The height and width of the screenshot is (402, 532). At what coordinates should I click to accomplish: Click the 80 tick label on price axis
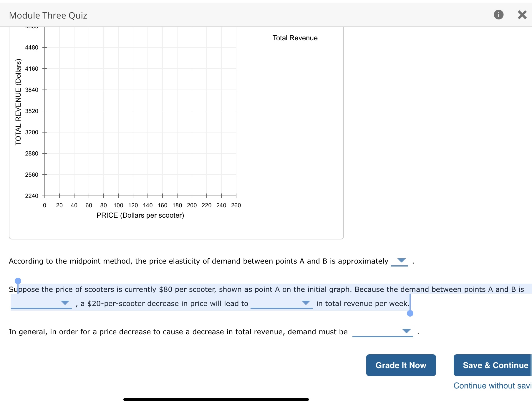tap(104, 205)
